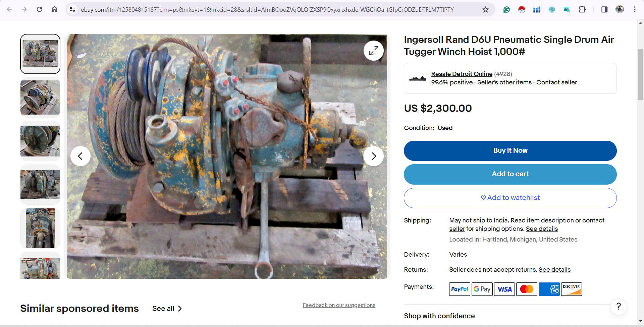Click the Shop with confidence heading
This screenshot has width=644, height=327.
(x=439, y=316)
